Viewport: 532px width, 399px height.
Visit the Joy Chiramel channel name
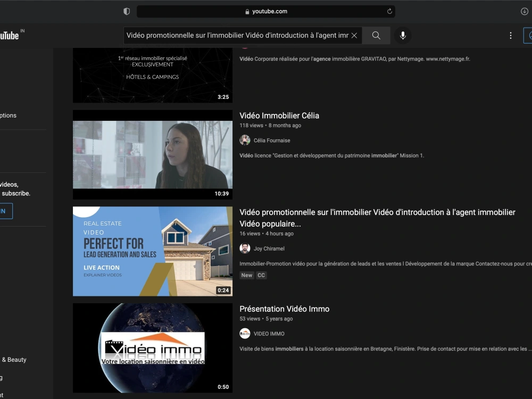coord(269,248)
